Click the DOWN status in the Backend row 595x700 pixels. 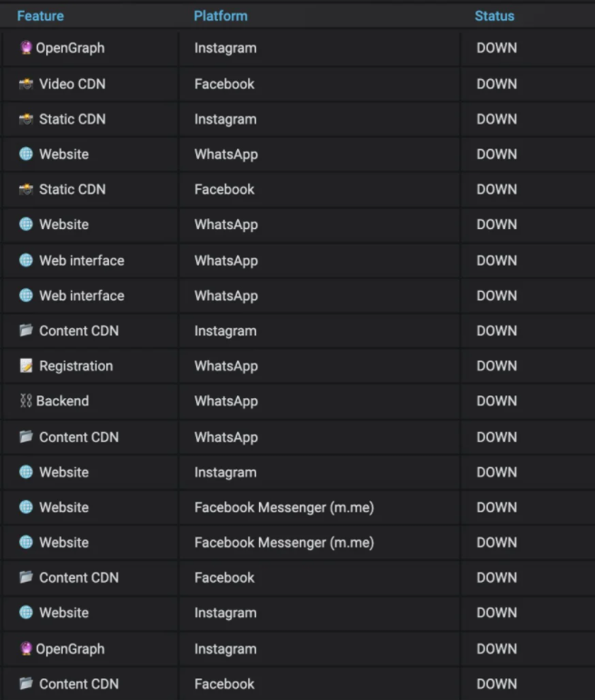tap(497, 401)
